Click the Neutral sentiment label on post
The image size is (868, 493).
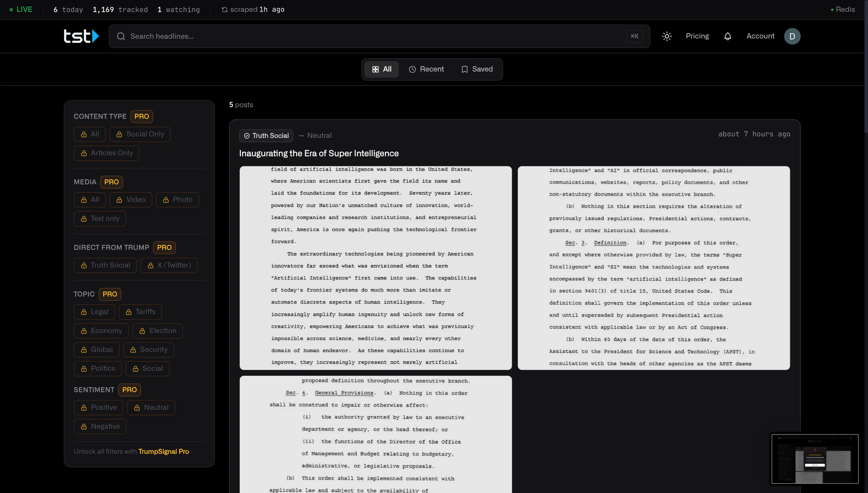point(315,136)
